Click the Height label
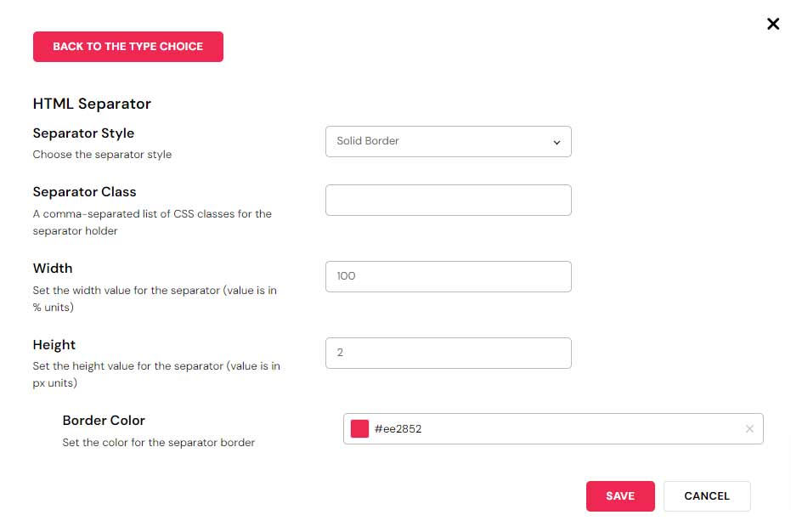This screenshot has width=791, height=532. 54,345
